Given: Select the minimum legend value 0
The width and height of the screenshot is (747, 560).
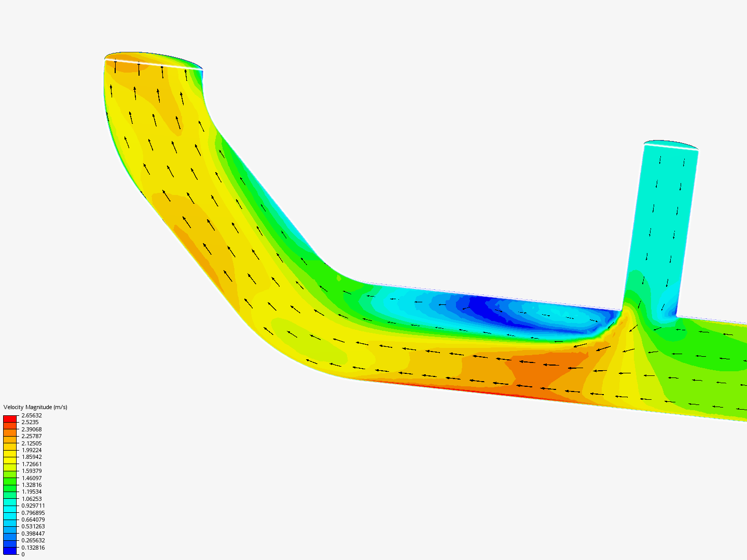Looking at the screenshot, I should pyautogui.click(x=23, y=554).
